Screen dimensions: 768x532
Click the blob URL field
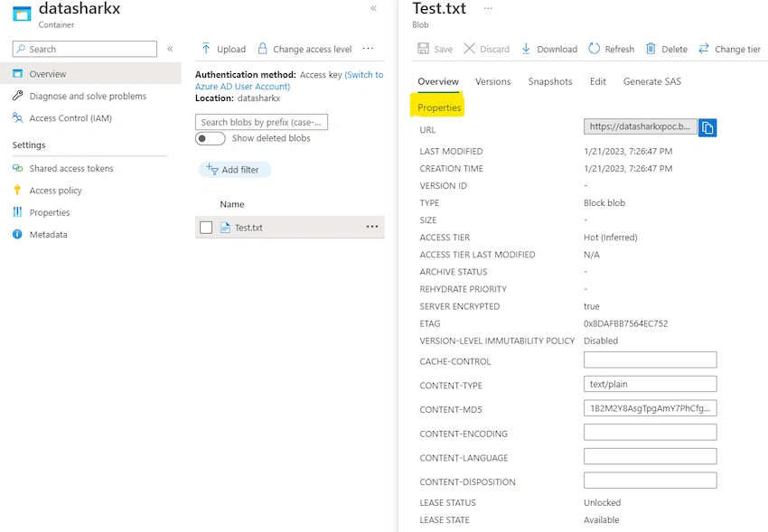click(641, 126)
